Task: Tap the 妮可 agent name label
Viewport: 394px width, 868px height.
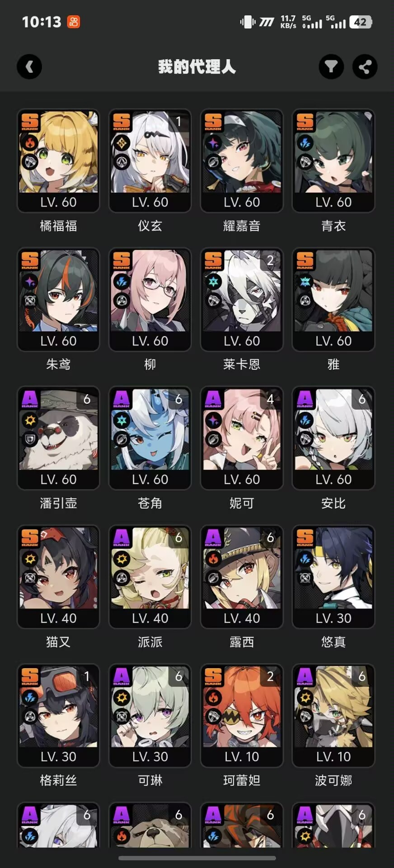Action: (x=242, y=503)
